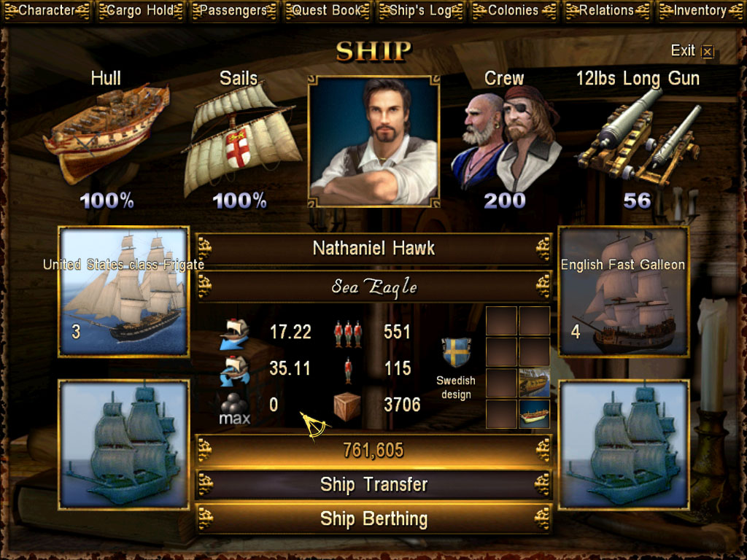Viewport: 747px width, 560px height.
Task: Select the English Fast Galleon thumbnail
Action: 624,292
